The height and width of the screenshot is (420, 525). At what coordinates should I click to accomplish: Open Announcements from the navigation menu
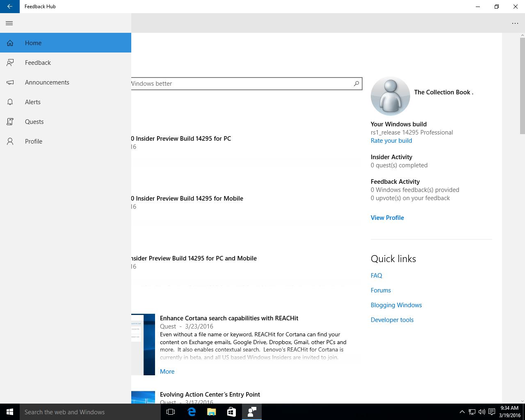(x=66, y=82)
